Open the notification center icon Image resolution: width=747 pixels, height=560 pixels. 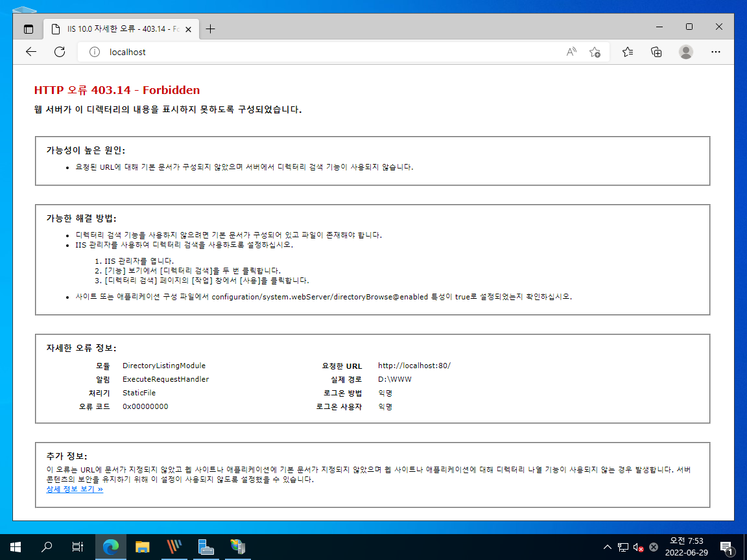pos(727,547)
